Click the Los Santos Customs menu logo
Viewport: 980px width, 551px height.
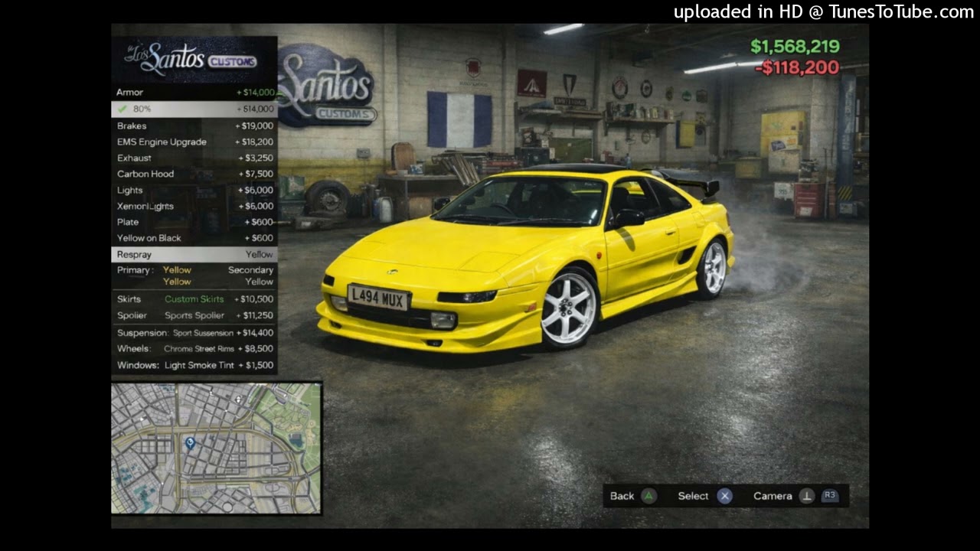coord(191,58)
